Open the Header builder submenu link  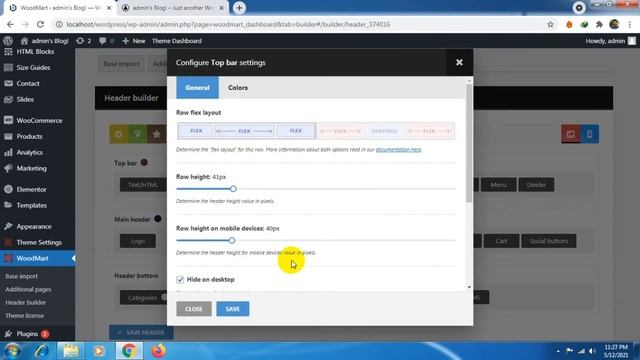(x=25, y=302)
